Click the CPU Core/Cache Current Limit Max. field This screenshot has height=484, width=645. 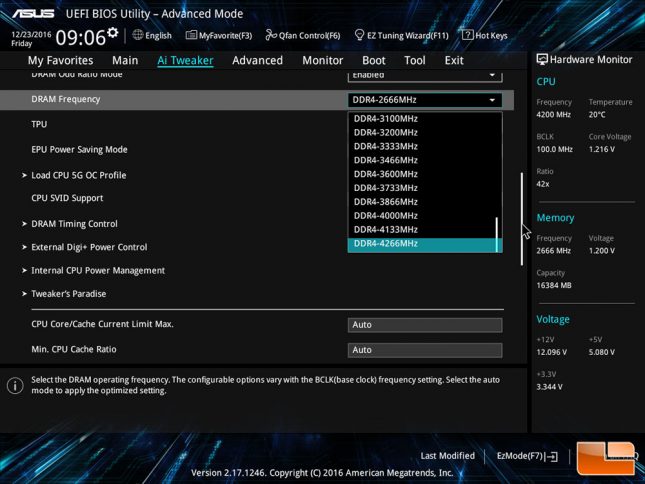click(x=425, y=325)
